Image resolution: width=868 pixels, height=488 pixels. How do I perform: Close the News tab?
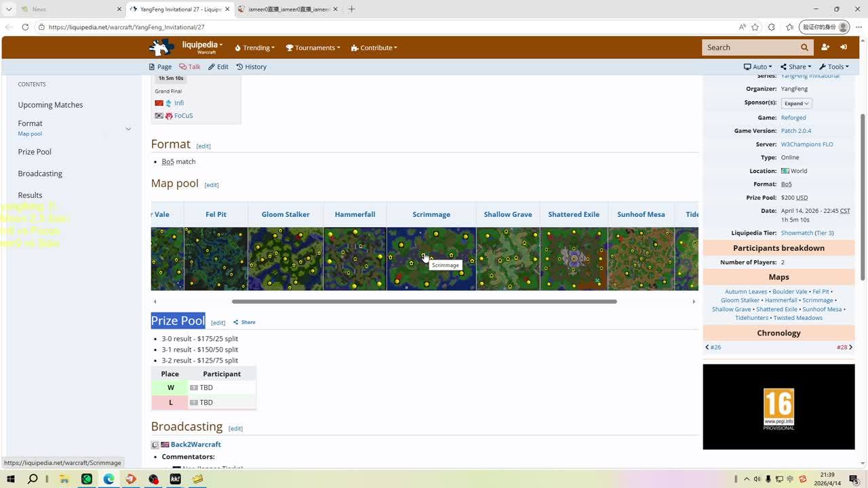[119, 9]
